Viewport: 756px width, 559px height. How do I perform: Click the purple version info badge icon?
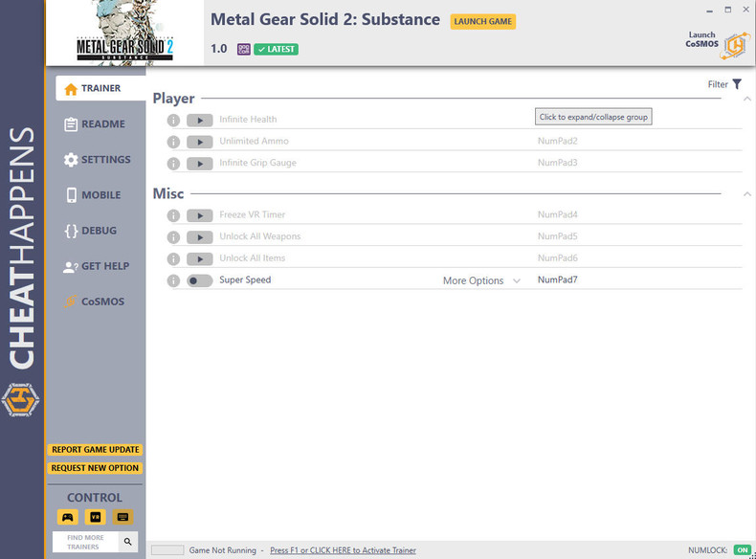tap(243, 49)
